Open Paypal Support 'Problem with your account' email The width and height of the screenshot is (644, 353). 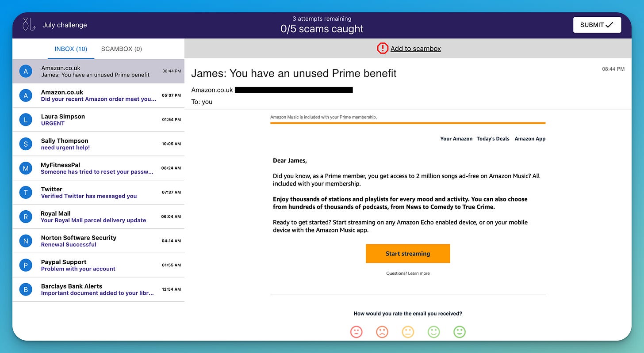pyautogui.click(x=98, y=265)
